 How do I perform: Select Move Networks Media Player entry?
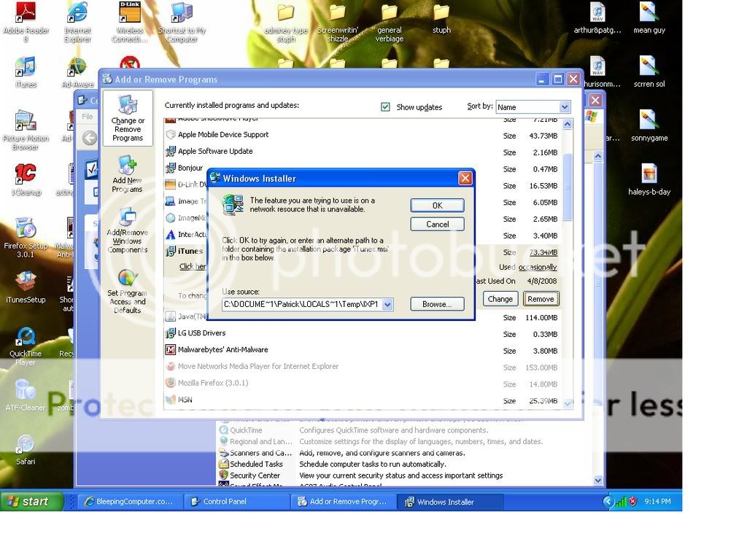362,367
